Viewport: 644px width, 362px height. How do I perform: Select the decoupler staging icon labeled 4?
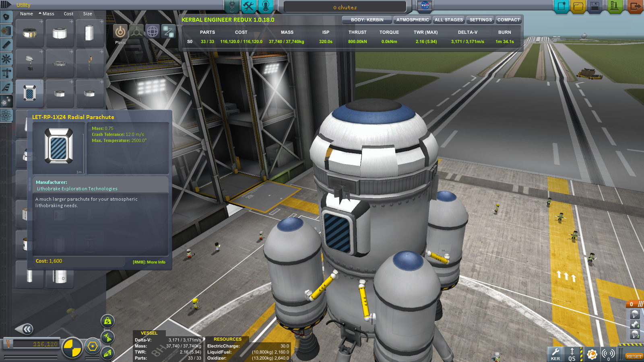635,324
